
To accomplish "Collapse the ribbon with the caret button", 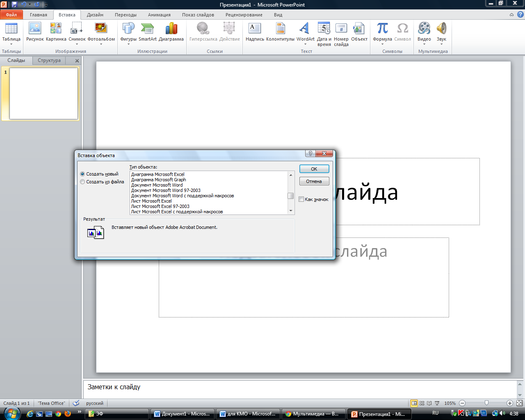I will coord(511,15).
